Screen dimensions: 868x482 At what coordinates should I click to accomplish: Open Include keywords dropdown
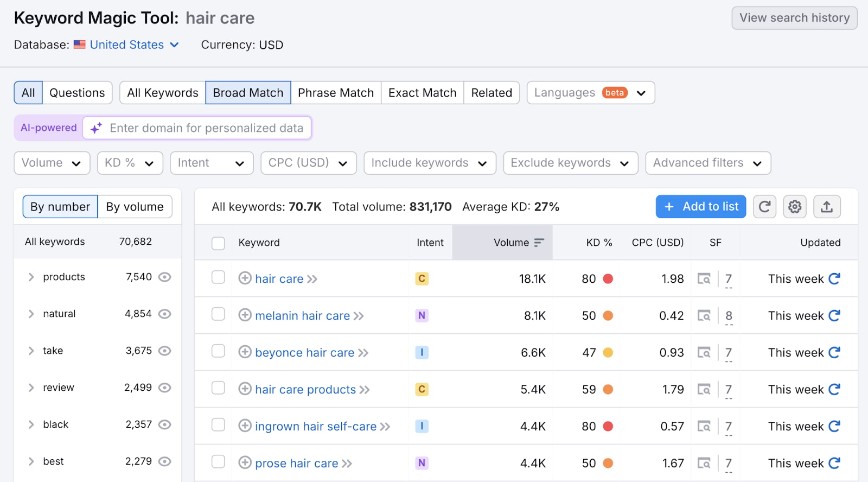click(x=430, y=163)
